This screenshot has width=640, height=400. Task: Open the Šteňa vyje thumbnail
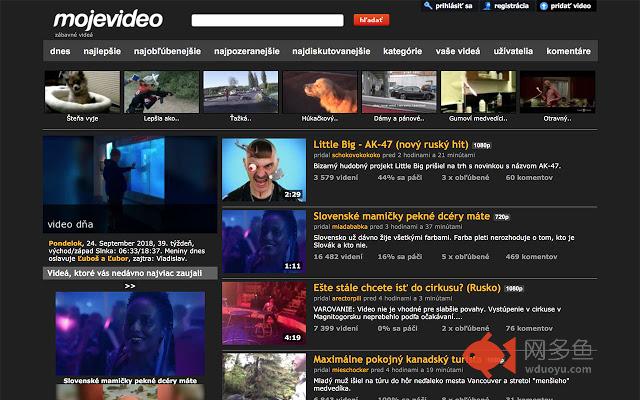pos(82,92)
